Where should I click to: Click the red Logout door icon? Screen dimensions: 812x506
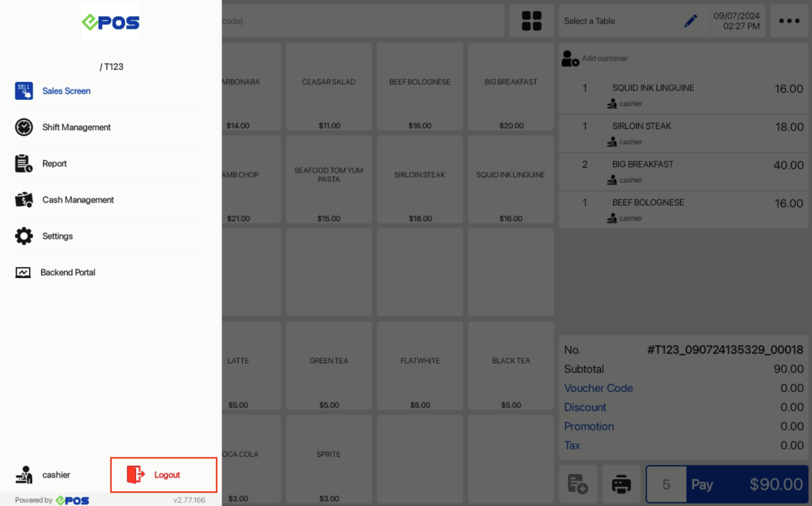point(136,475)
